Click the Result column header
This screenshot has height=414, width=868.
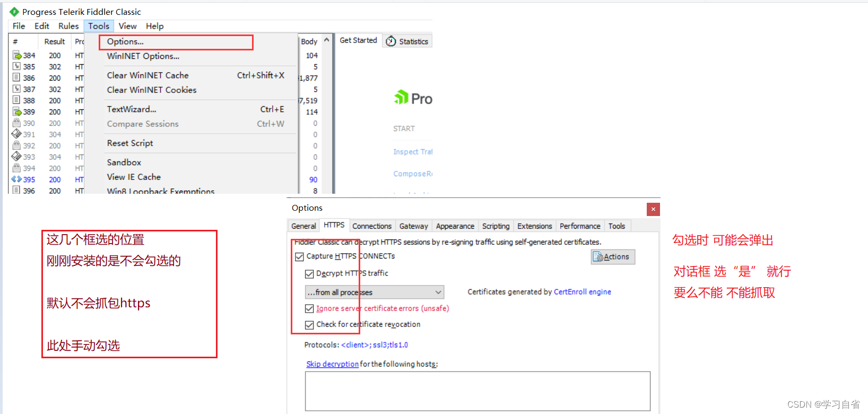(x=55, y=41)
